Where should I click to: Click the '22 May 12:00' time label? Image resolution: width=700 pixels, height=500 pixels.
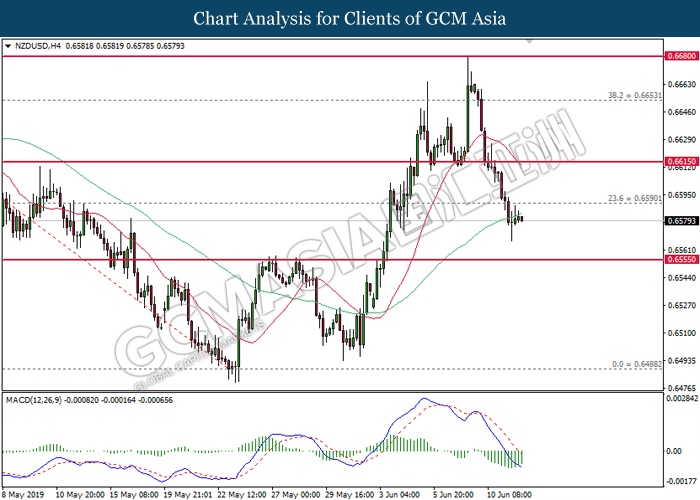[242, 495]
